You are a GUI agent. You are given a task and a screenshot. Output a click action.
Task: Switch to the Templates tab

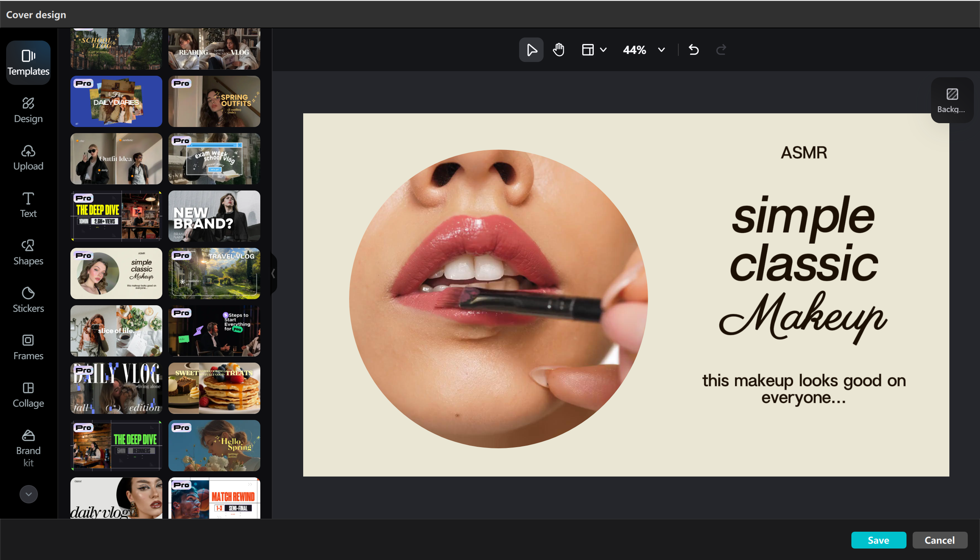pos(28,62)
